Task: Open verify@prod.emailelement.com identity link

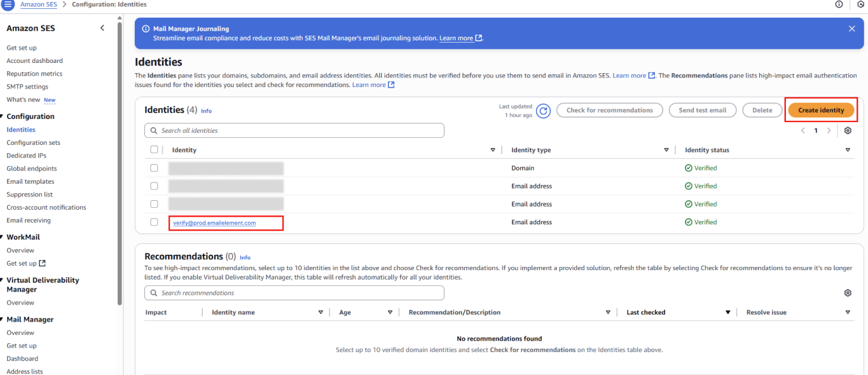Action: [x=214, y=222]
